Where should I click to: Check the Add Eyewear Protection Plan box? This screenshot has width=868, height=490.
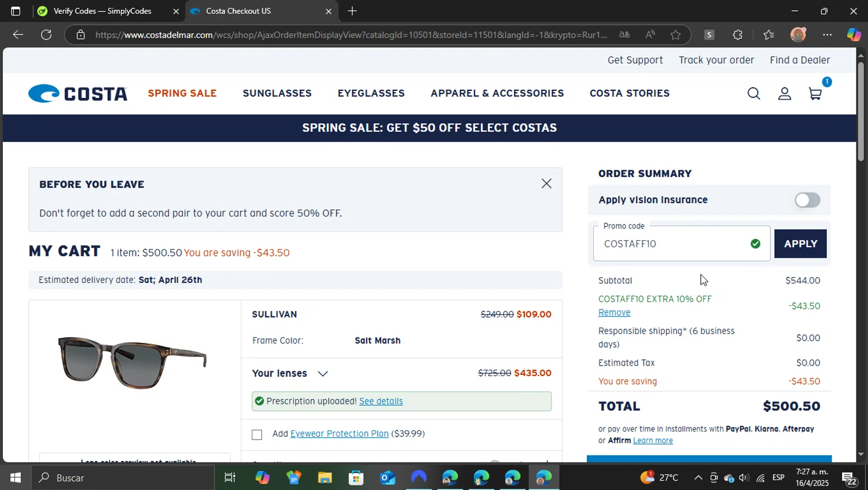click(x=257, y=434)
